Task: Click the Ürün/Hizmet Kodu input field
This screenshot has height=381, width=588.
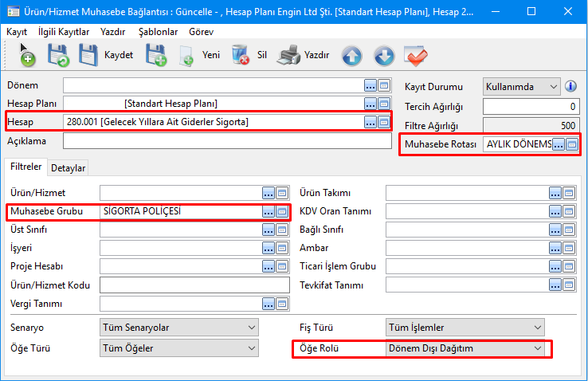Action: tap(195, 285)
